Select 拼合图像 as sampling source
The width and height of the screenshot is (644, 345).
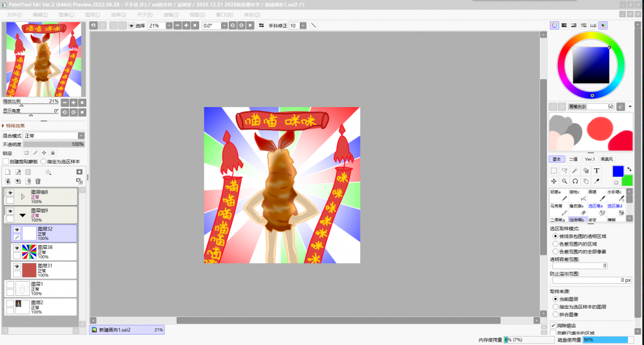pos(555,314)
